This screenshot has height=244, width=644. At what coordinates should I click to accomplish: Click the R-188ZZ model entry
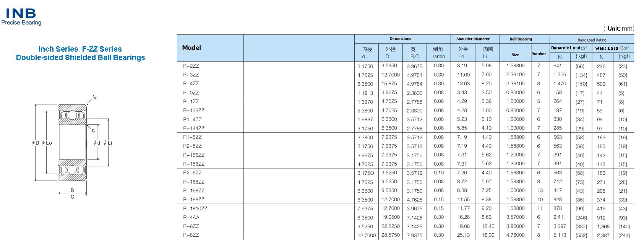coord(194,200)
